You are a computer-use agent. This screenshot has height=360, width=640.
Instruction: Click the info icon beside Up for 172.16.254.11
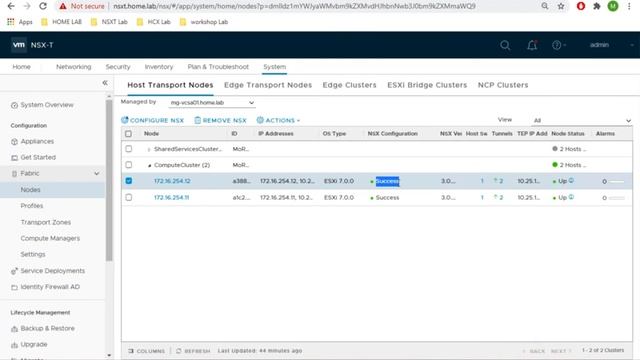(x=571, y=197)
